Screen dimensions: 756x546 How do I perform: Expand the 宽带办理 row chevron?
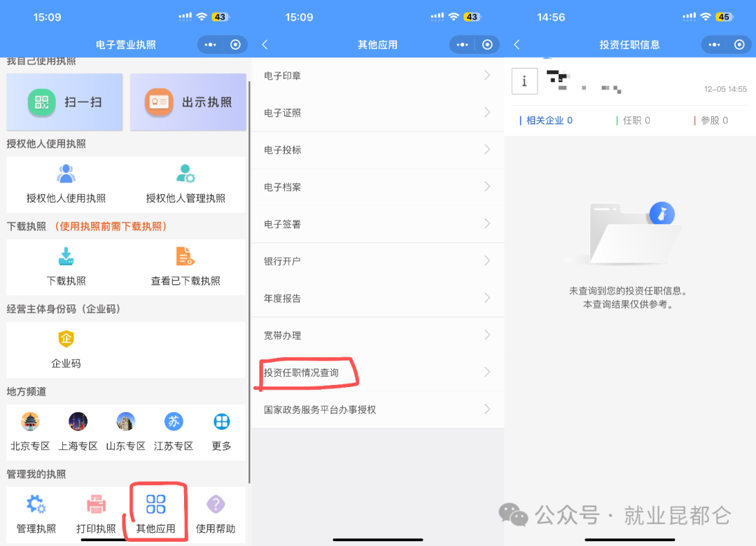tap(487, 335)
